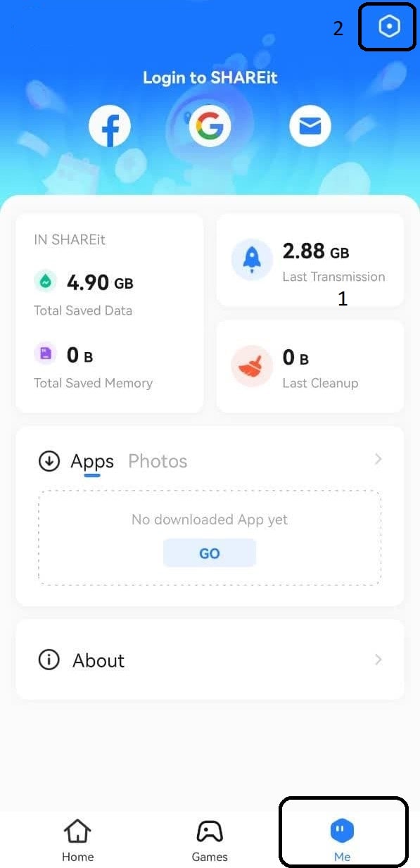
Task: Open the About row chevron
Action: point(378,660)
